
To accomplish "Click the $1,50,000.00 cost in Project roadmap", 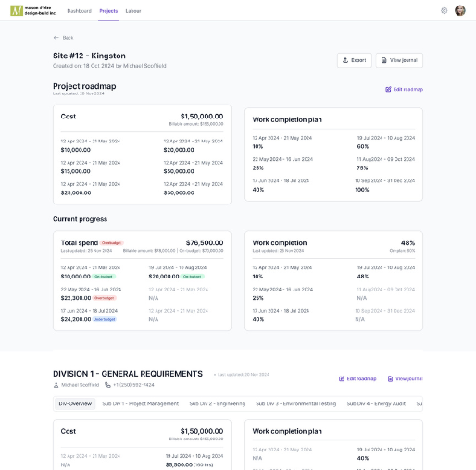I will (202, 117).
